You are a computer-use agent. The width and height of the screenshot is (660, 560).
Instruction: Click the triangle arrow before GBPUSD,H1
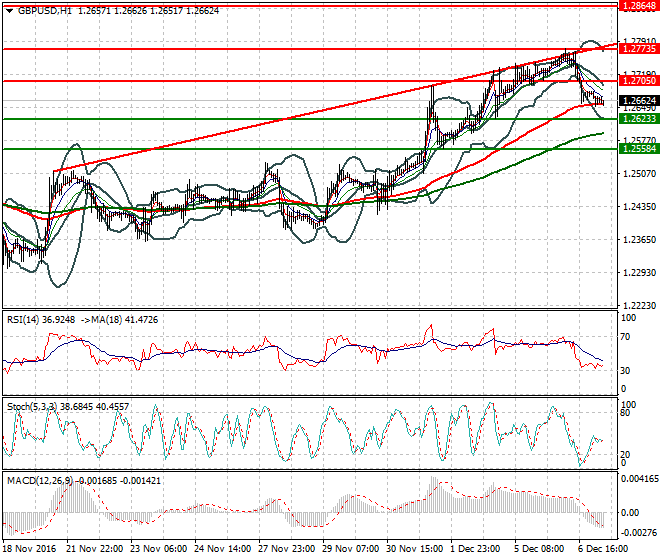click(9, 11)
